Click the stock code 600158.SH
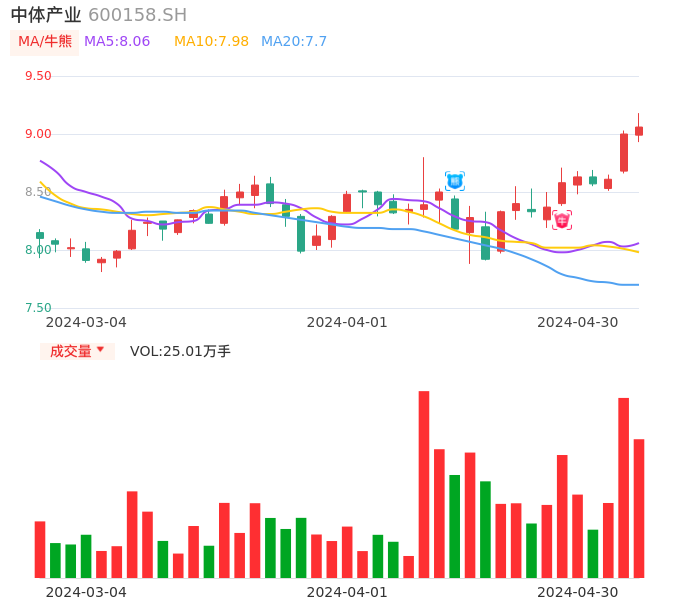The height and width of the screenshot is (606, 686). click(137, 15)
